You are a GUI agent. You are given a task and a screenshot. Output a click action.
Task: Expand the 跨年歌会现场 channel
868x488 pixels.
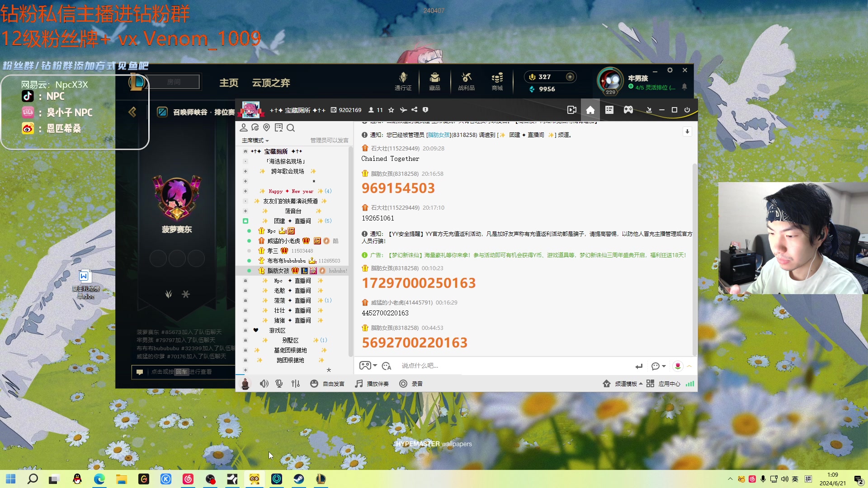[245, 171]
